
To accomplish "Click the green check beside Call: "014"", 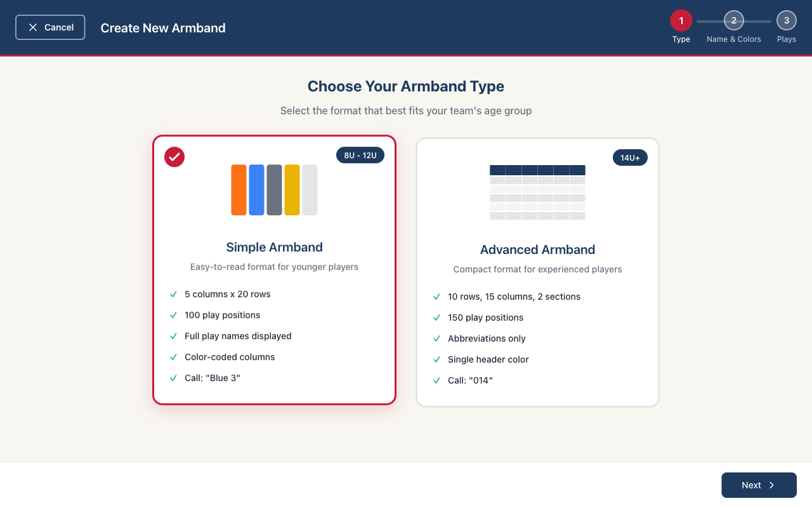I will (436, 380).
